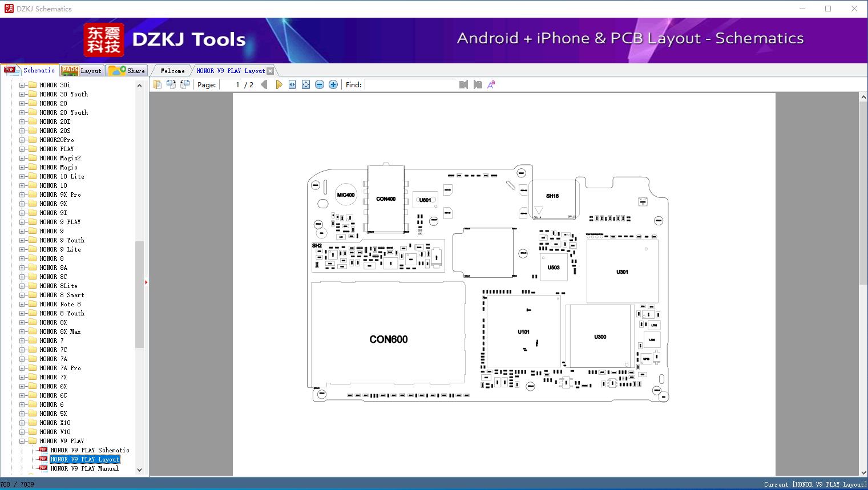Viewport: 868px width, 490px height.
Task: Open HONOR V9 PLAY Manual file
Action: [84, 468]
